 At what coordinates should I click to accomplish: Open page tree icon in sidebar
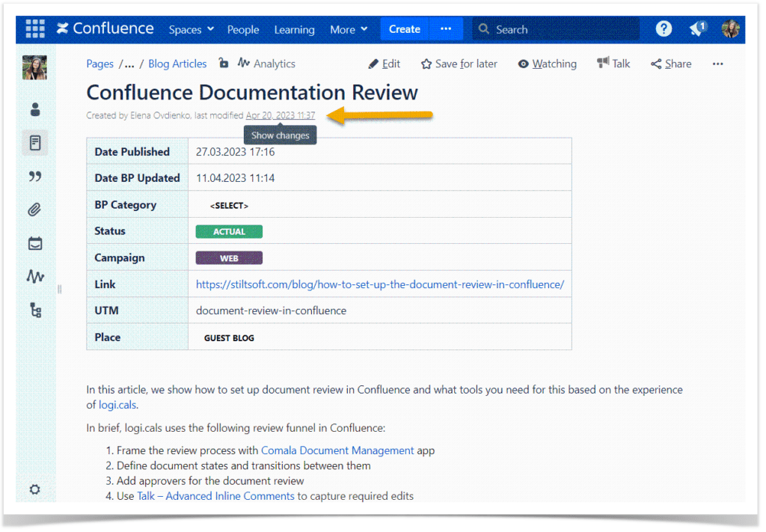35,310
